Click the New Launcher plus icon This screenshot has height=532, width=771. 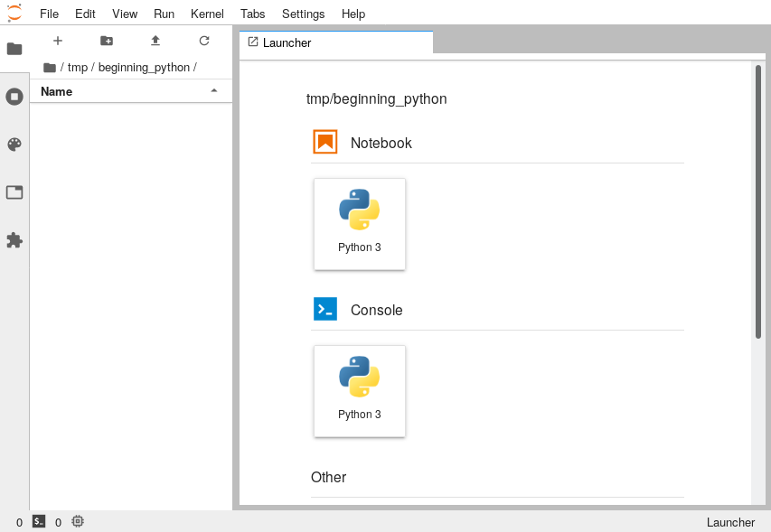point(58,41)
